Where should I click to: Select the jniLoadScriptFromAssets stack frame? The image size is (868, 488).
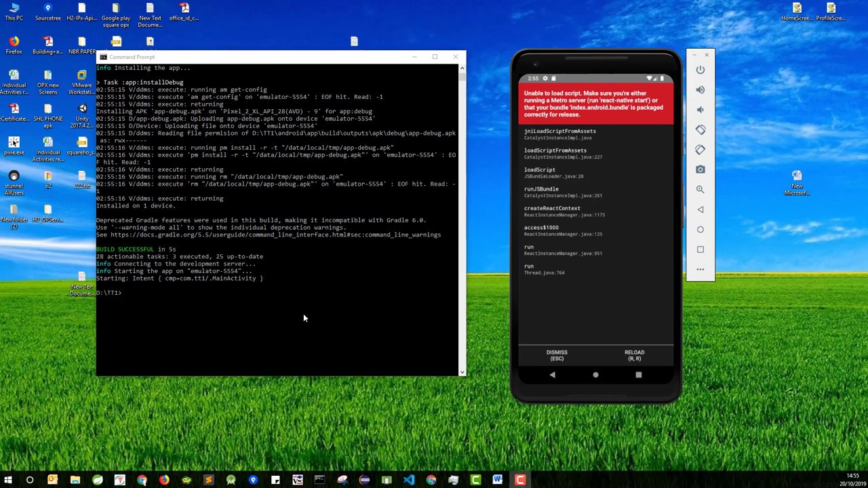tap(596, 134)
